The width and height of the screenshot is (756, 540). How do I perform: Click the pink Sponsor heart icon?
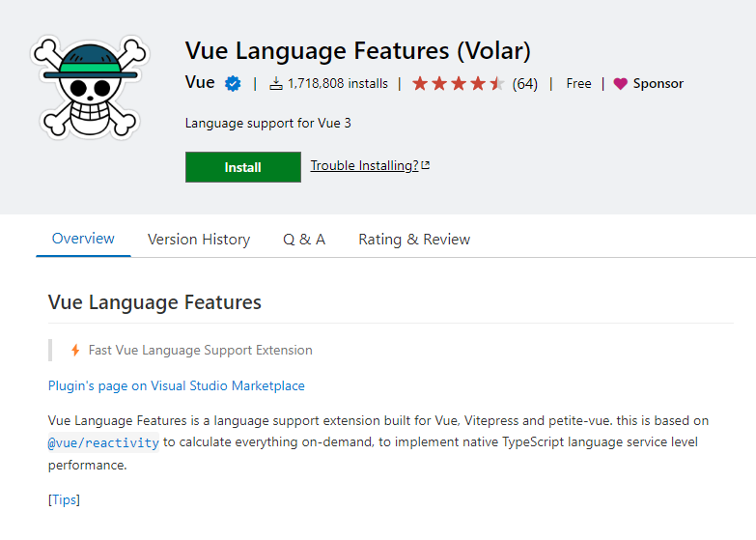(x=621, y=84)
